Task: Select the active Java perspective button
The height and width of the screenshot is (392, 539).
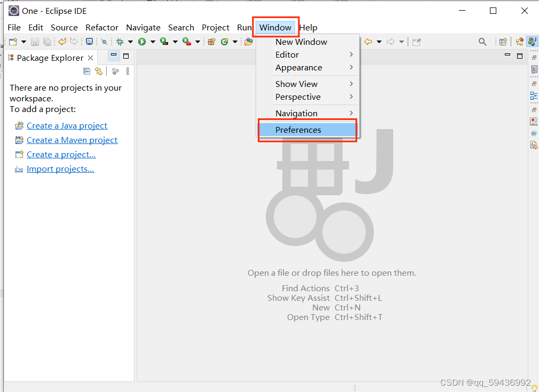Action: click(x=532, y=42)
